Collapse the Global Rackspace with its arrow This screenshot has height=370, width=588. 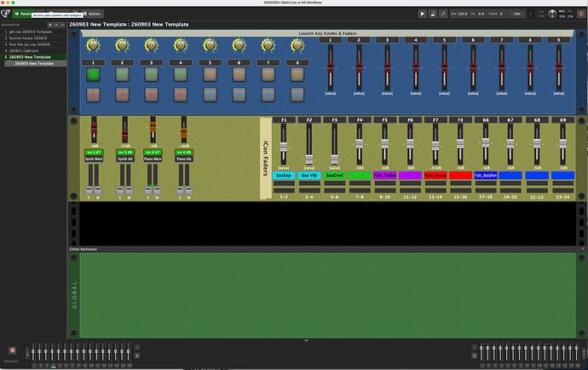(x=582, y=249)
